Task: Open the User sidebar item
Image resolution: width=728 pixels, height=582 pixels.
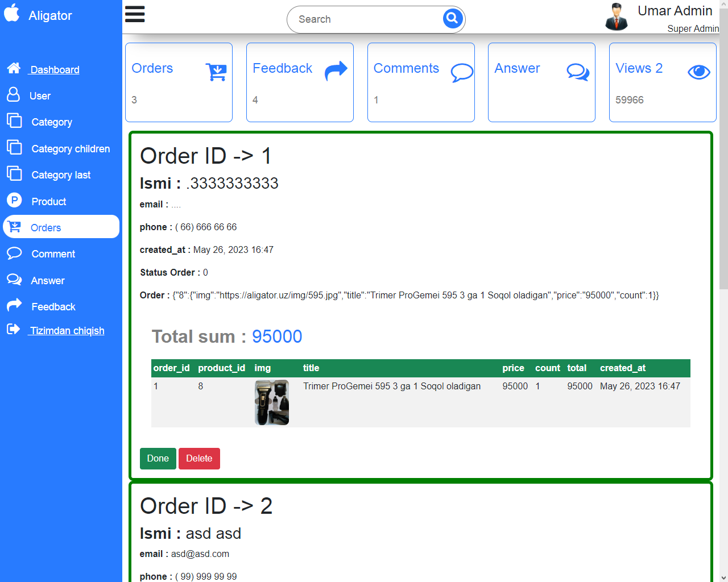Action: (40, 96)
